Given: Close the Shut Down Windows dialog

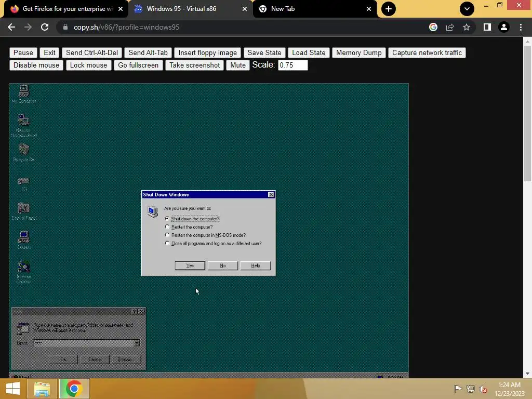Looking at the screenshot, I should [x=271, y=194].
